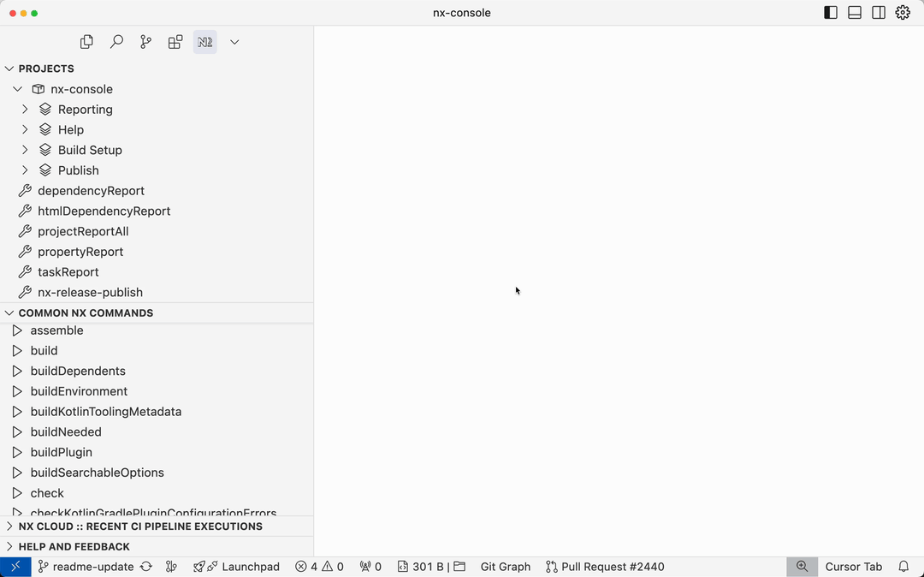Select the nx-release-publish target
The width and height of the screenshot is (924, 577).
click(x=90, y=292)
